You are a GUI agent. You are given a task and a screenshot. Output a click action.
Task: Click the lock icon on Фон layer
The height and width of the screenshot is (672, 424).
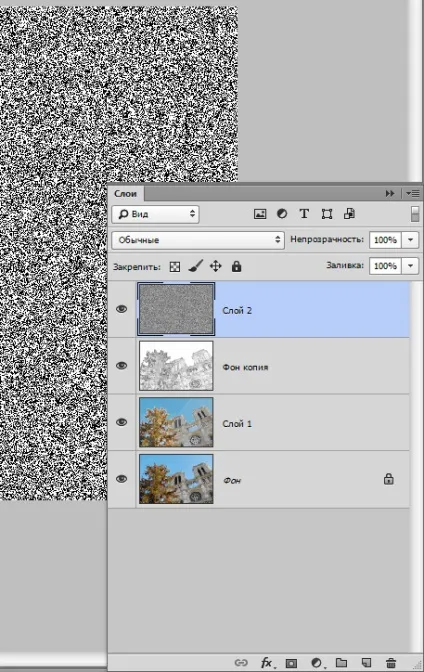click(388, 479)
